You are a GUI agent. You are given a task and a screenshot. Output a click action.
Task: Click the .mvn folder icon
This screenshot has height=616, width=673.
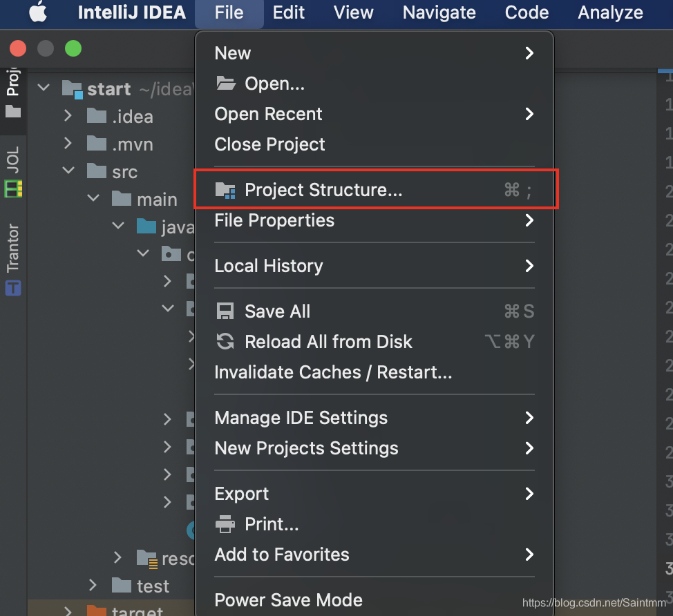pyautogui.click(x=97, y=143)
